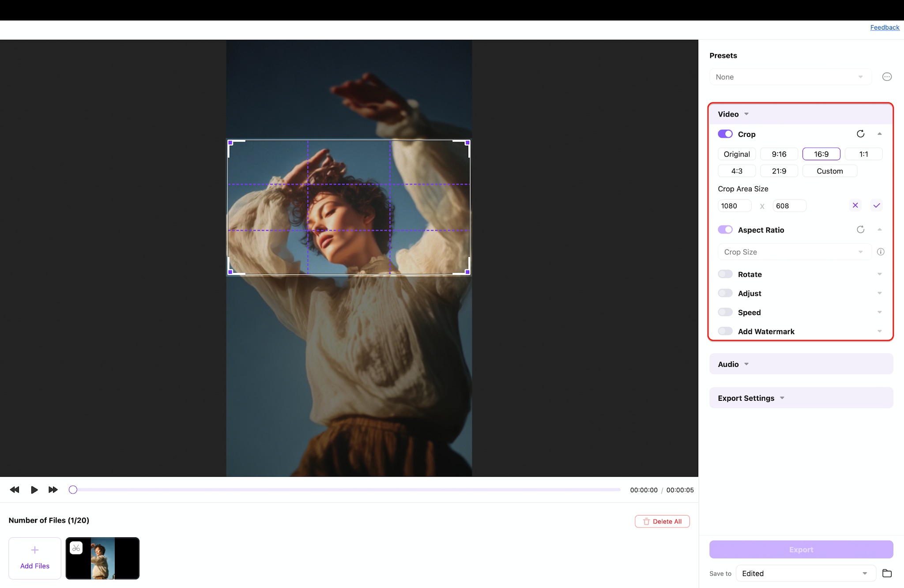This screenshot has height=588, width=904.
Task: Enable the Adjust toggle
Action: (725, 293)
